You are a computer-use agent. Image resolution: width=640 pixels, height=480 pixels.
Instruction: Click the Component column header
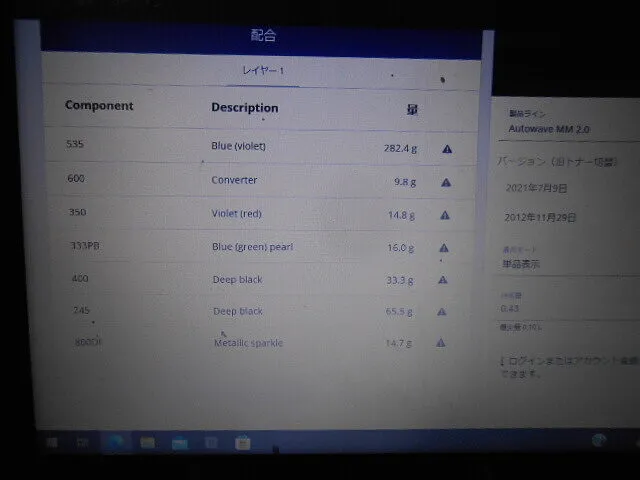(x=99, y=105)
